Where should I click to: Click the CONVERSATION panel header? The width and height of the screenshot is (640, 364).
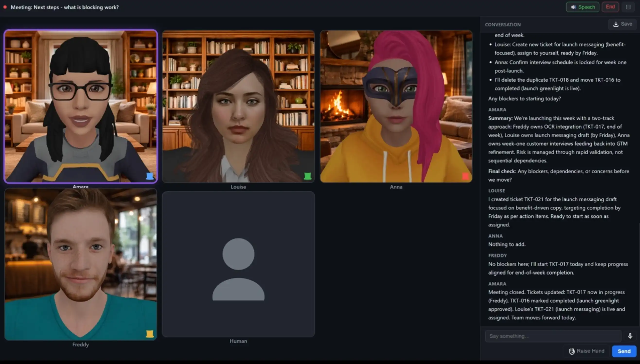503,25
